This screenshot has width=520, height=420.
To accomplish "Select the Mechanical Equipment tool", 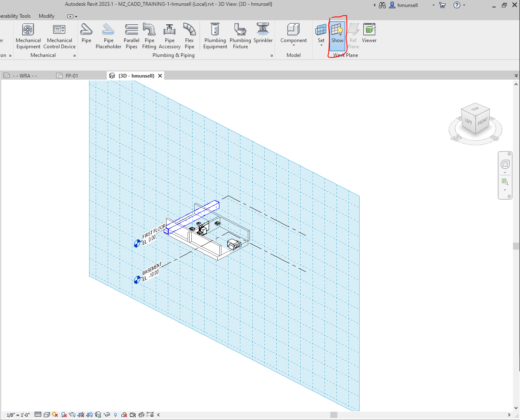I will point(28,36).
